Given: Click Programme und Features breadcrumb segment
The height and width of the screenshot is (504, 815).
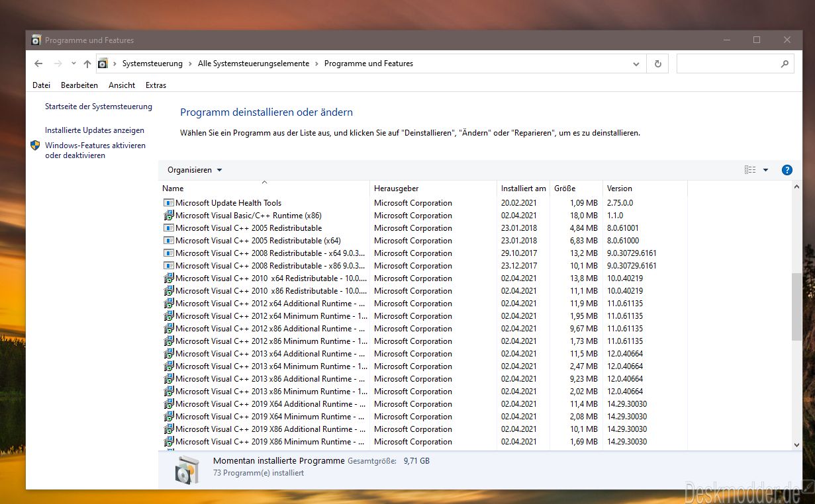Looking at the screenshot, I should point(369,63).
